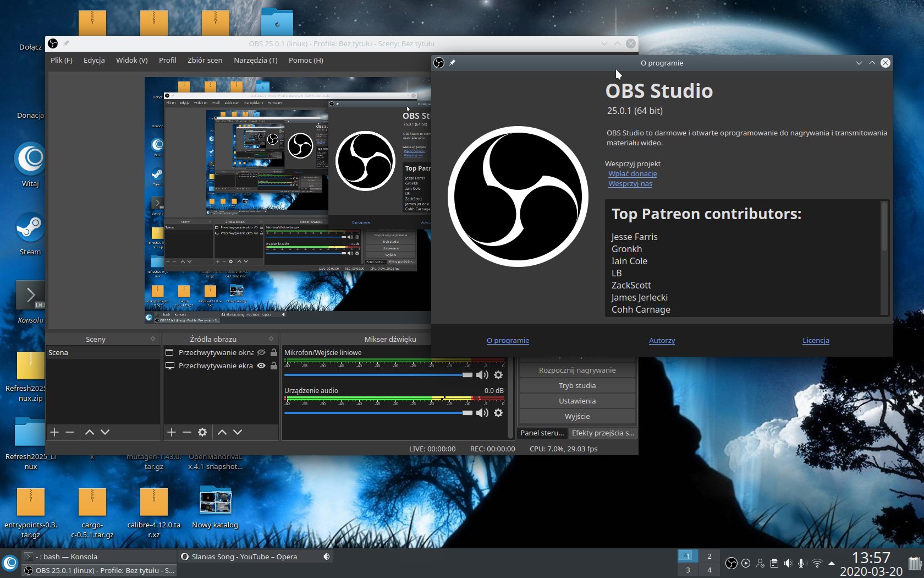Mute Urządzenie audio
924x578 pixels.
click(482, 413)
